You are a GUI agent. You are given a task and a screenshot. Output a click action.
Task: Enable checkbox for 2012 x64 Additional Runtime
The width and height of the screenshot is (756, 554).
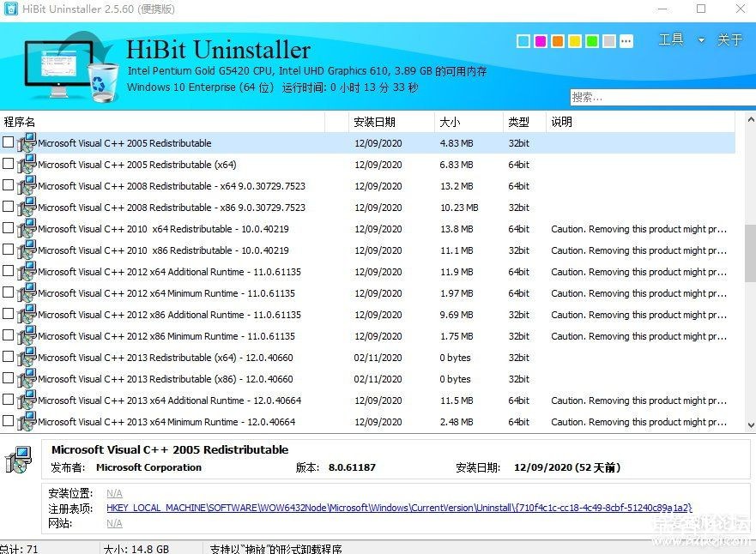tap(8, 271)
